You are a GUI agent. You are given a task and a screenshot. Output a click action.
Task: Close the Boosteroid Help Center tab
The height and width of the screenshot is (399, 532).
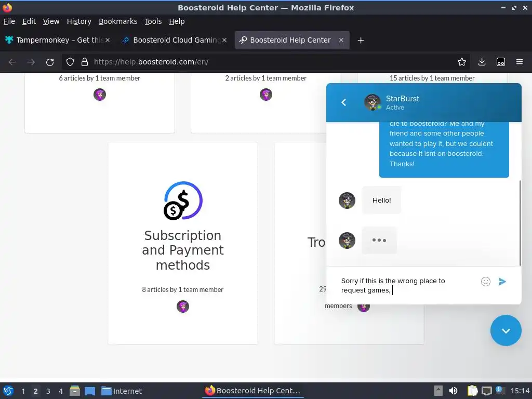click(x=341, y=40)
